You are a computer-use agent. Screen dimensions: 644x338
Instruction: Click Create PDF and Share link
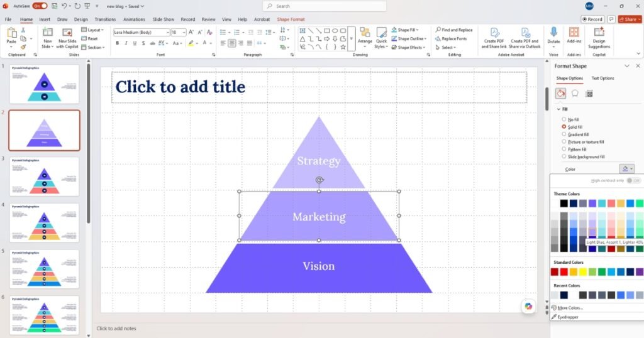click(494, 38)
